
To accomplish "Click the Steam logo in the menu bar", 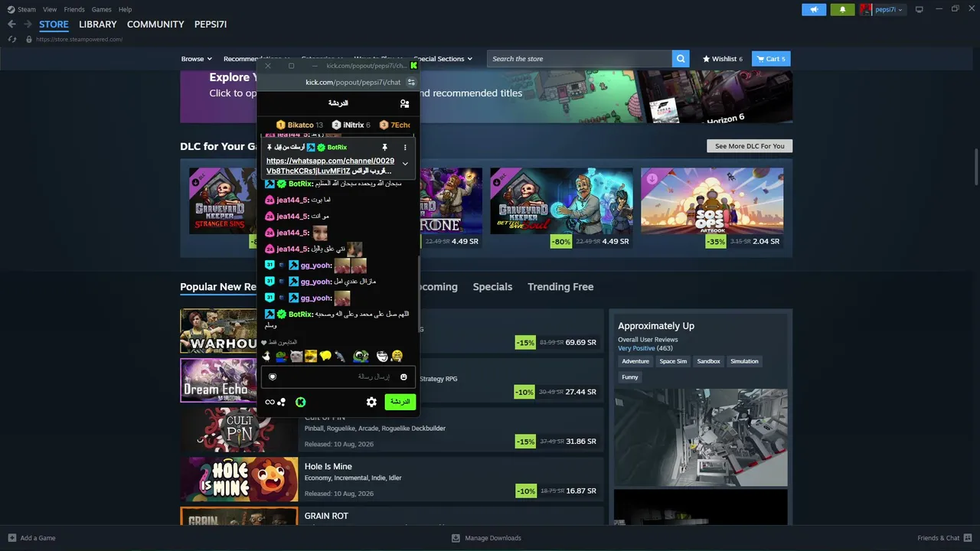I will click(11, 9).
